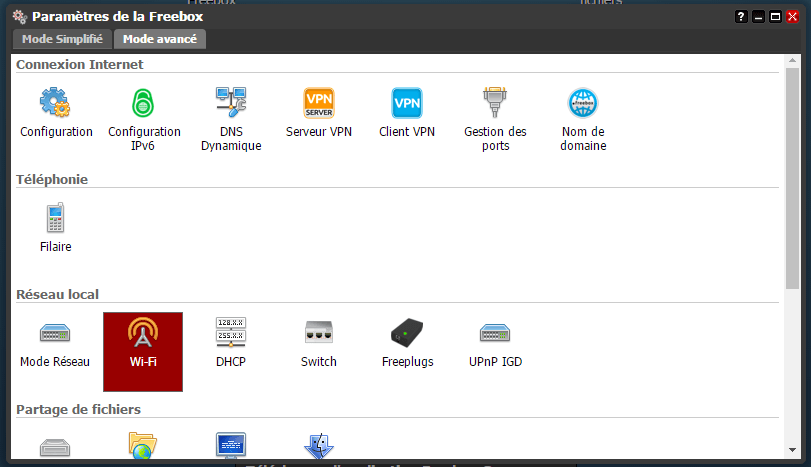
Task: Click the Réseau local section heading
Action: click(x=57, y=294)
